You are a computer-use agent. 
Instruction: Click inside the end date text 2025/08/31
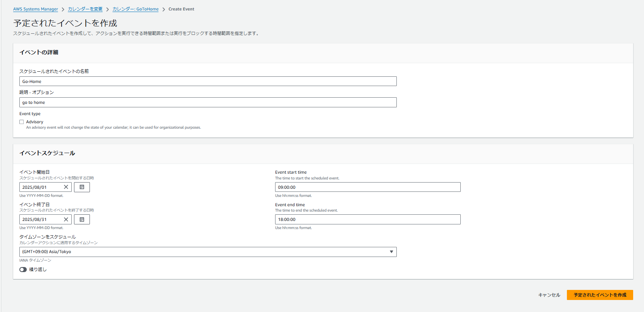pos(39,219)
